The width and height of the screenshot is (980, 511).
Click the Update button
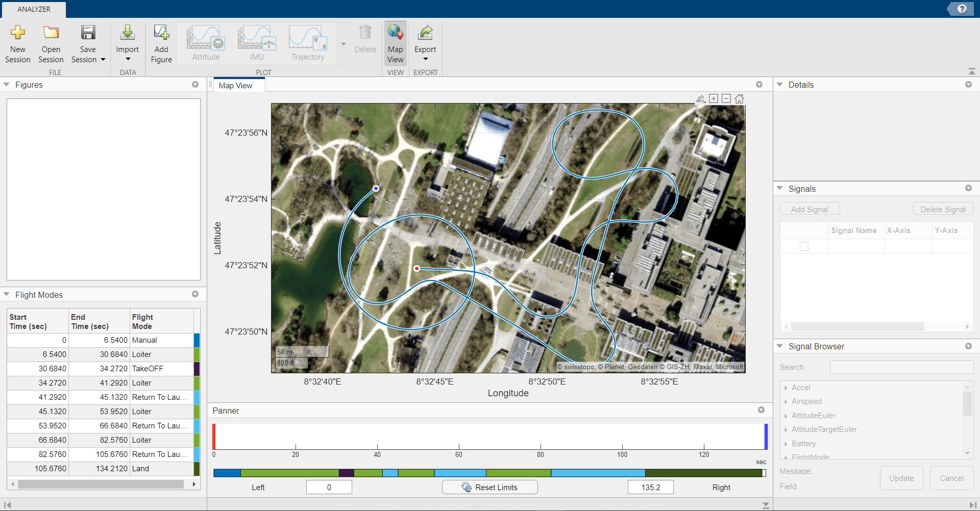(x=901, y=478)
